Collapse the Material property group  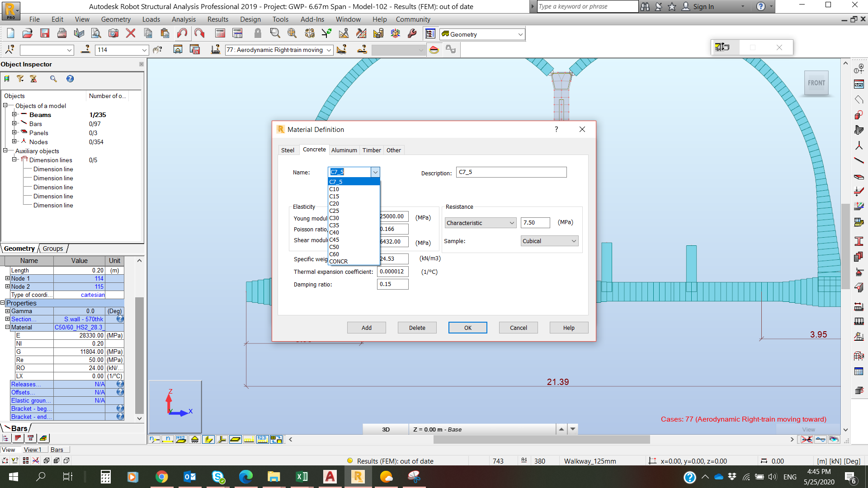(x=7, y=327)
